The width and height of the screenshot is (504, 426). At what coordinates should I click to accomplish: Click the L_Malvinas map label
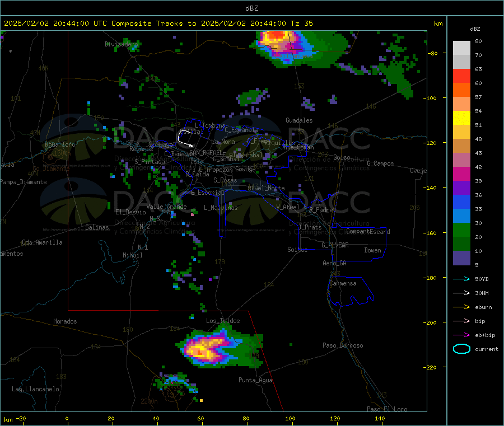221,208
